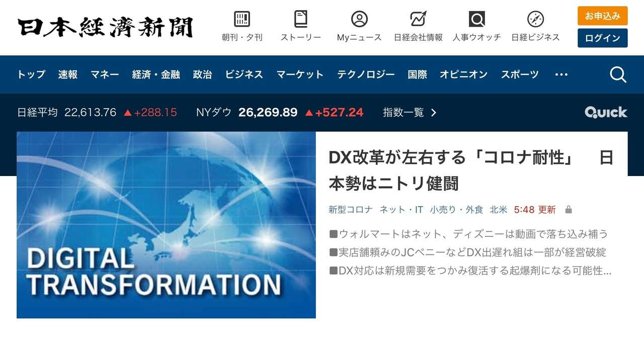Screen dimensions: 644x337
Task: Click the 新型コロナ topic tag
Action: click(x=351, y=210)
